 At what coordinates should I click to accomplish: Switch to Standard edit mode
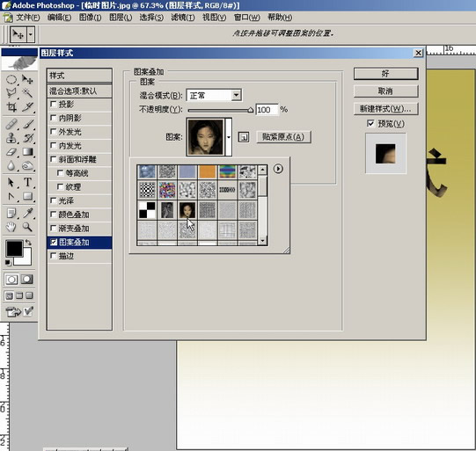[x=11, y=280]
